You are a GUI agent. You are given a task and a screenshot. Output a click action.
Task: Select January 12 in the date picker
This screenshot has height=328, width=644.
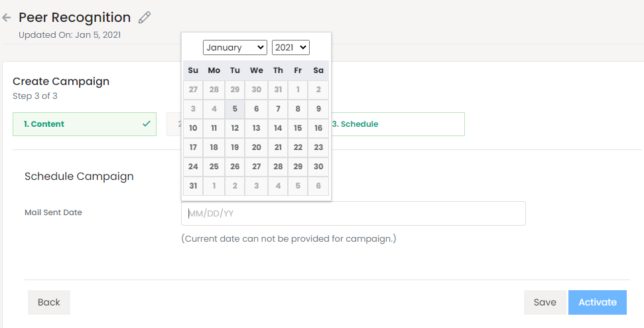click(235, 128)
